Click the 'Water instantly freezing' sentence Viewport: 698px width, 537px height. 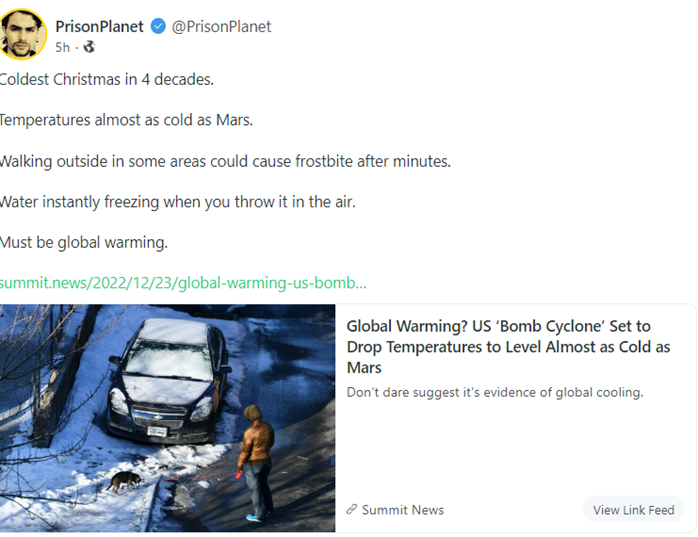tap(177, 202)
